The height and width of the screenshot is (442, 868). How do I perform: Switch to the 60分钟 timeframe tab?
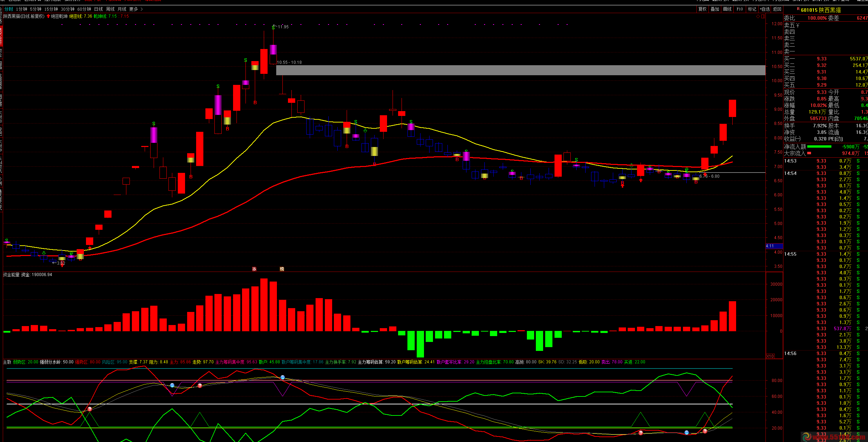coord(84,9)
